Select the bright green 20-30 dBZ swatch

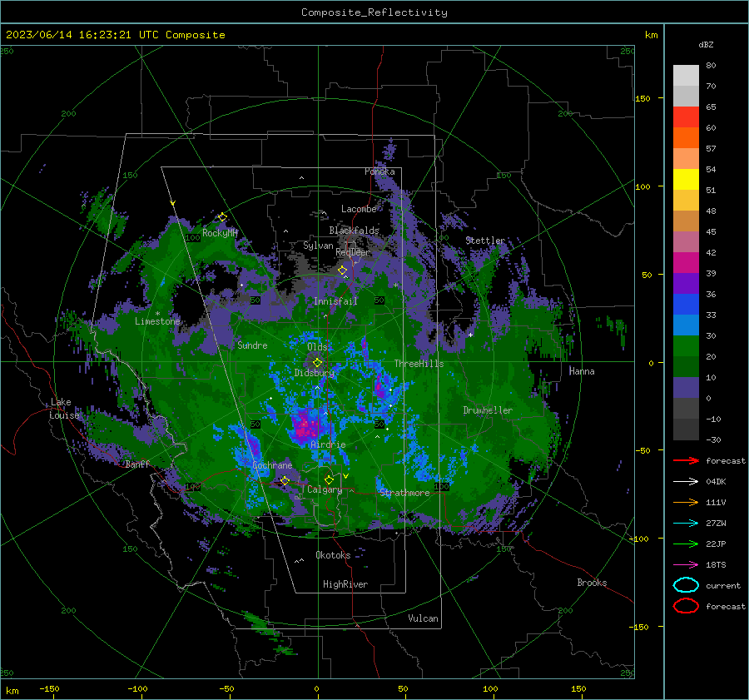click(x=686, y=346)
